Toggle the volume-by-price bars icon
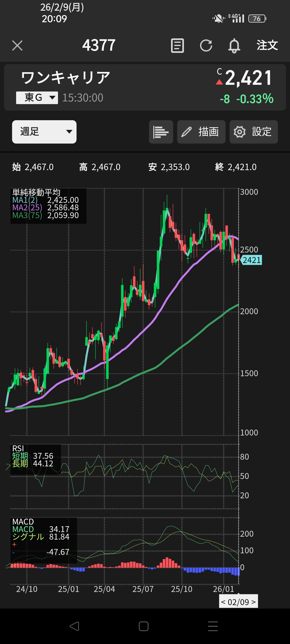The image size is (290, 644). pyautogui.click(x=161, y=132)
